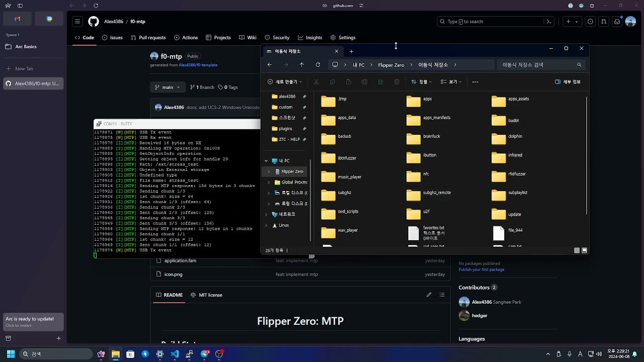
Task: Open contributor hedger profile
Action: pos(479,316)
